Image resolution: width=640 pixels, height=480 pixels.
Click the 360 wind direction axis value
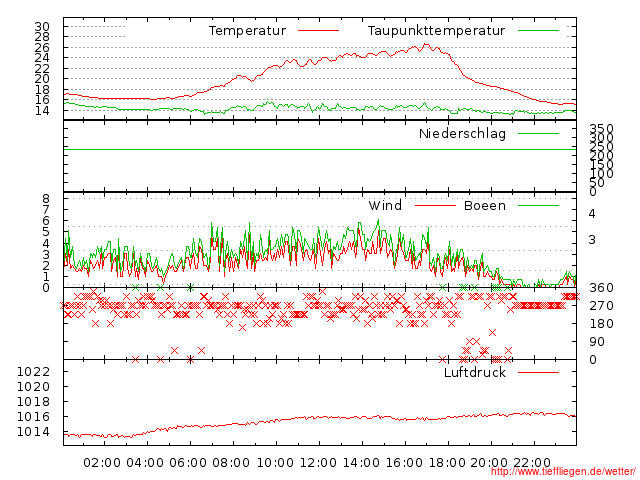[601, 288]
